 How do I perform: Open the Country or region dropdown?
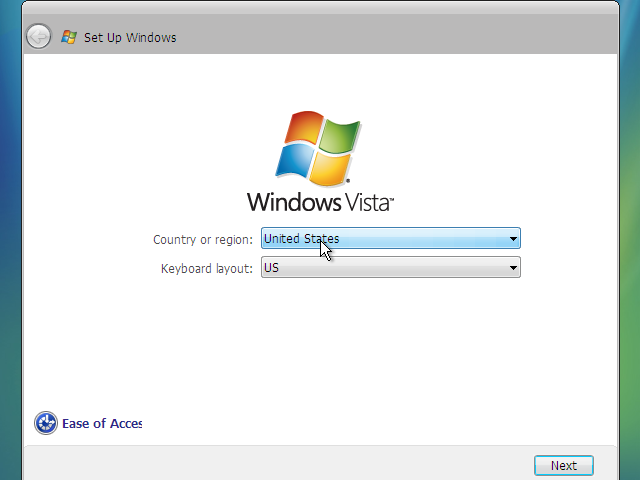[391, 238]
